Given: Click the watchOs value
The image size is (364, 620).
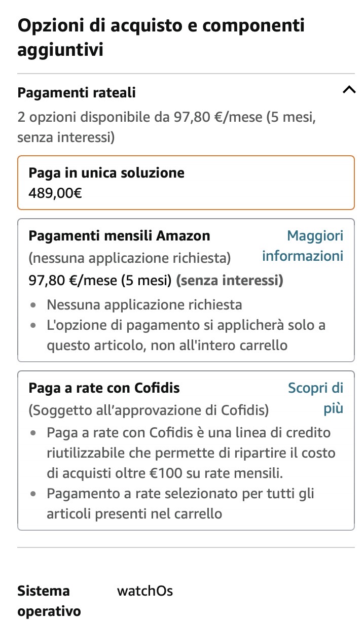Looking at the screenshot, I should 145,591.
